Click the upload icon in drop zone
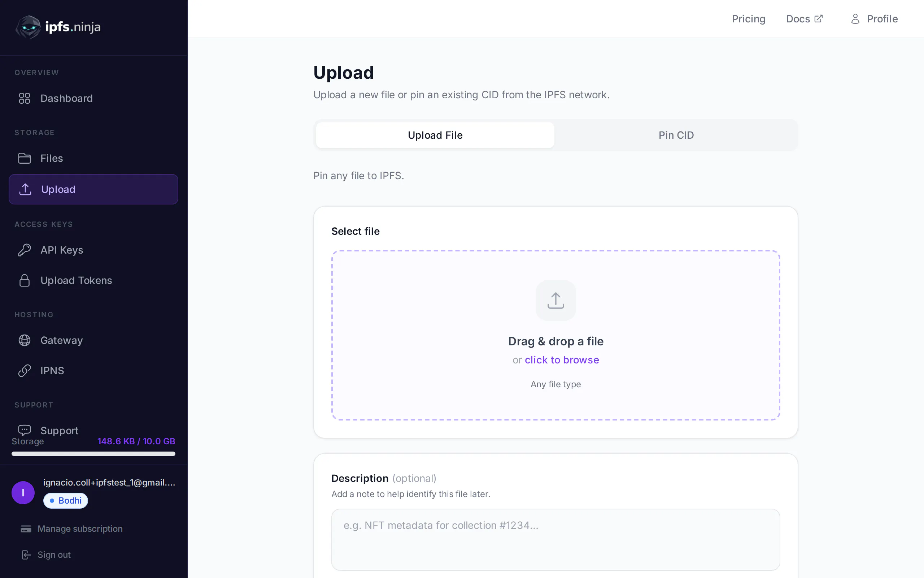The image size is (924, 578). click(x=555, y=301)
